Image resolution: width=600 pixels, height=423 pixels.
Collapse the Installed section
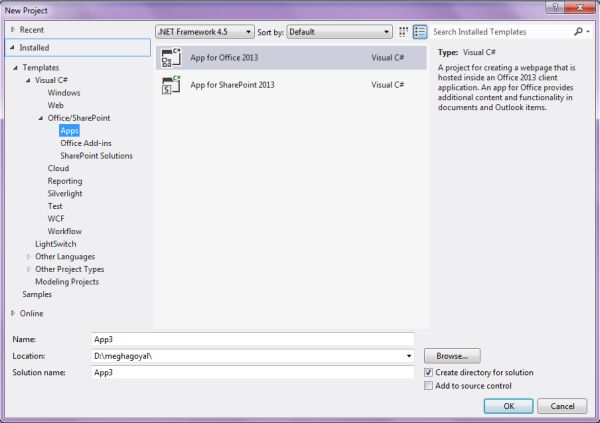pos(13,47)
